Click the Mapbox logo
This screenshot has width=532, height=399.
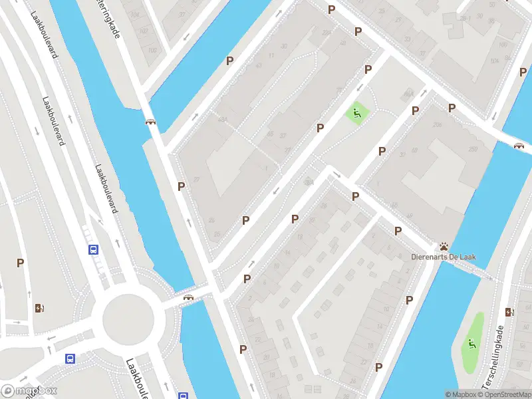pyautogui.click(x=29, y=390)
